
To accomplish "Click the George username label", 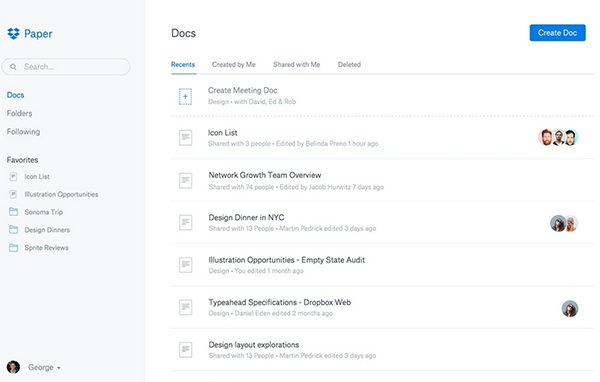I will point(41,367).
